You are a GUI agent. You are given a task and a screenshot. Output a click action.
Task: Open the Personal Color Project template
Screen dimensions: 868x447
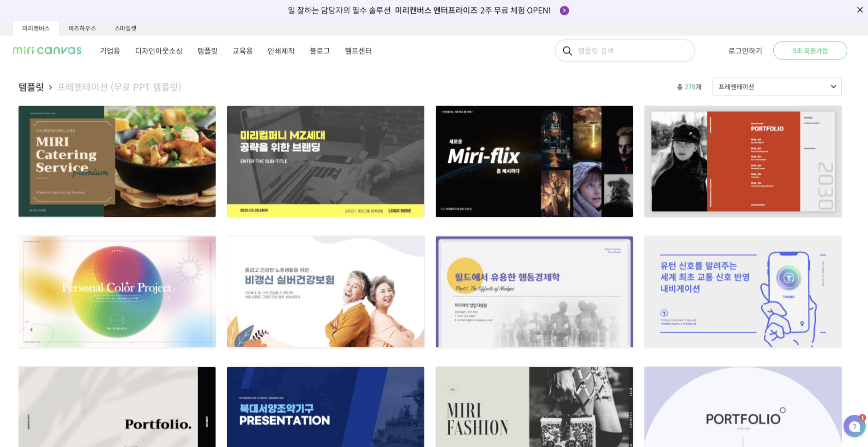117,292
